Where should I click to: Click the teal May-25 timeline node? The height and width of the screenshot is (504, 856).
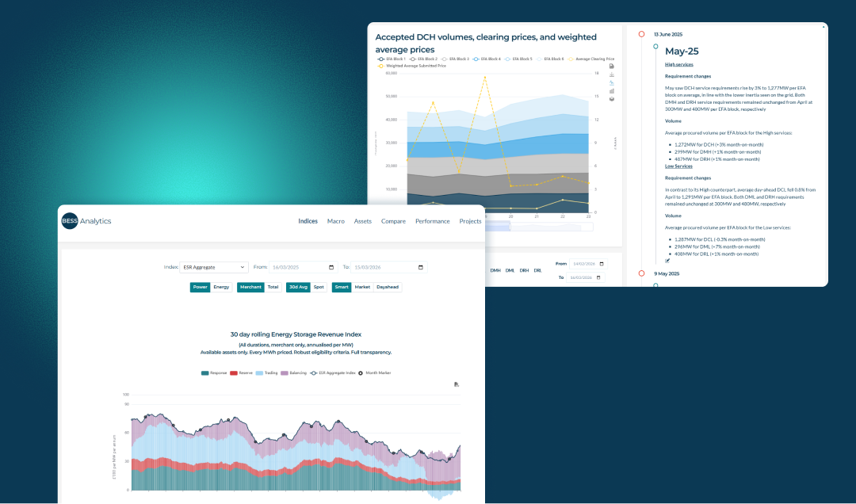(655, 47)
